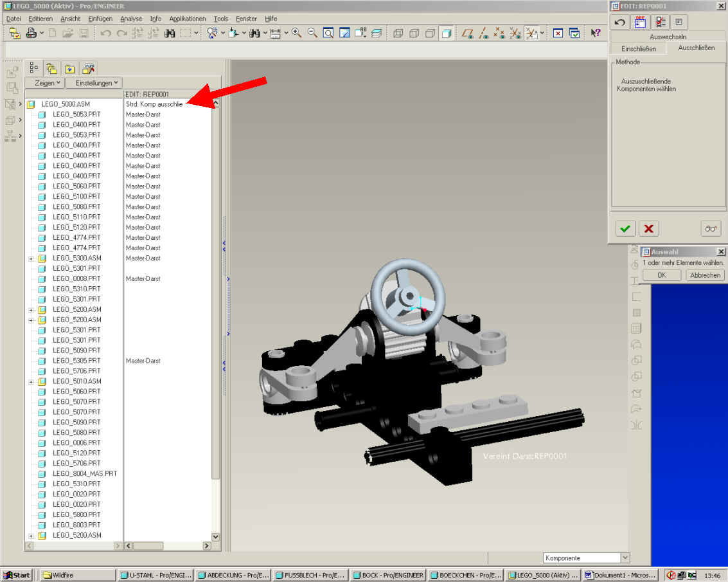Image resolution: width=728 pixels, height=582 pixels.
Task: Open the Connections icon above the tree
Action: coord(88,69)
